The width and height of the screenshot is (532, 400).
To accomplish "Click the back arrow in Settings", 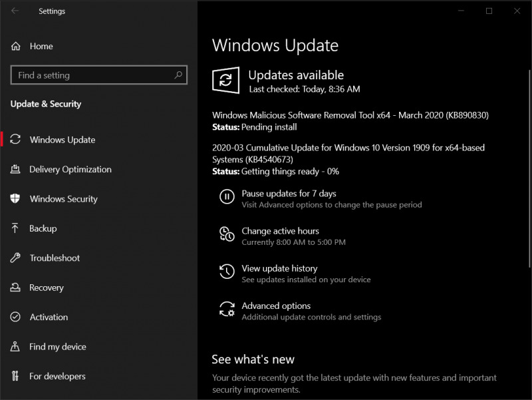I will coord(15,11).
